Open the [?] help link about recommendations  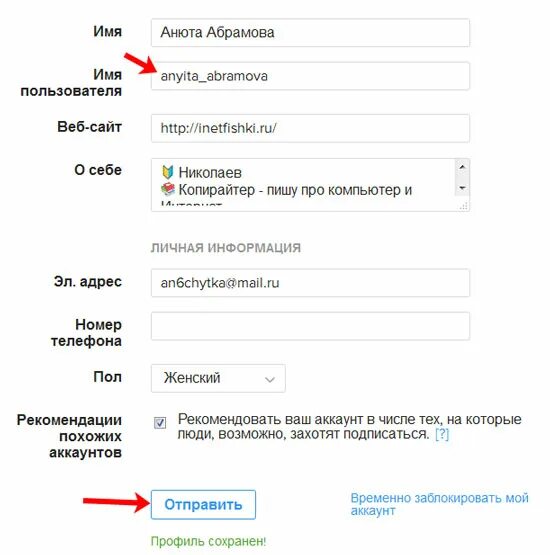click(x=442, y=434)
